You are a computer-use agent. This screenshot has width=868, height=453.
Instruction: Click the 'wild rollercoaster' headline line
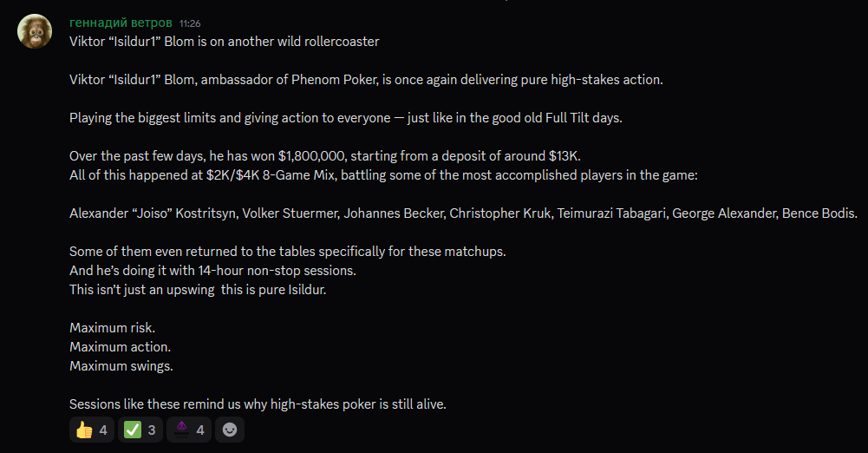coord(224,42)
